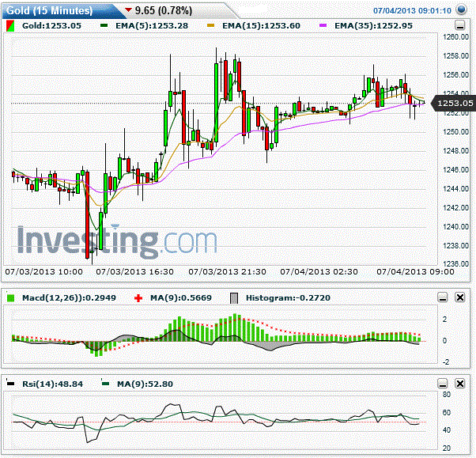
Task: Click the EMA(5):1253.28 label
Action: [152, 26]
